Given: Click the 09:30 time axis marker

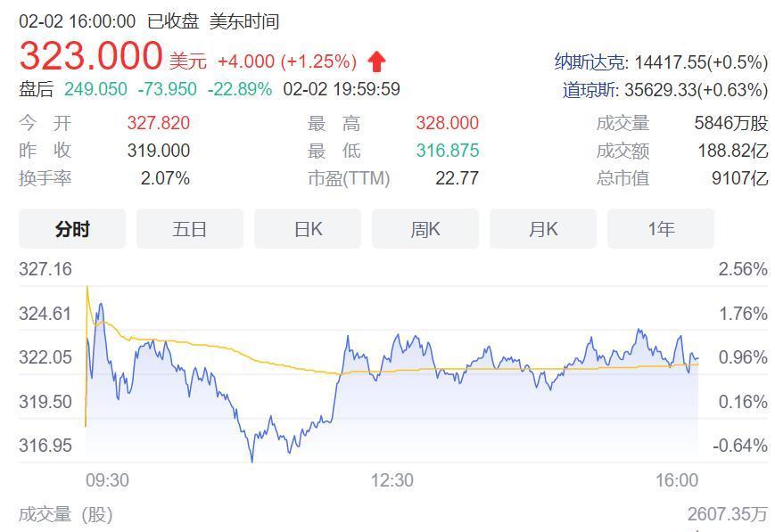Looking at the screenshot, I should tap(107, 480).
